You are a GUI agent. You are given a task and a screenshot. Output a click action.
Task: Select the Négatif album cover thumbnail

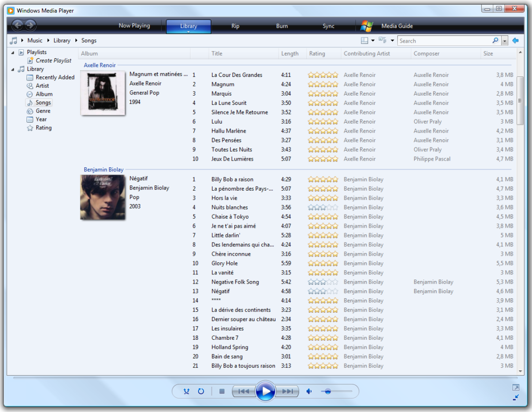103,197
